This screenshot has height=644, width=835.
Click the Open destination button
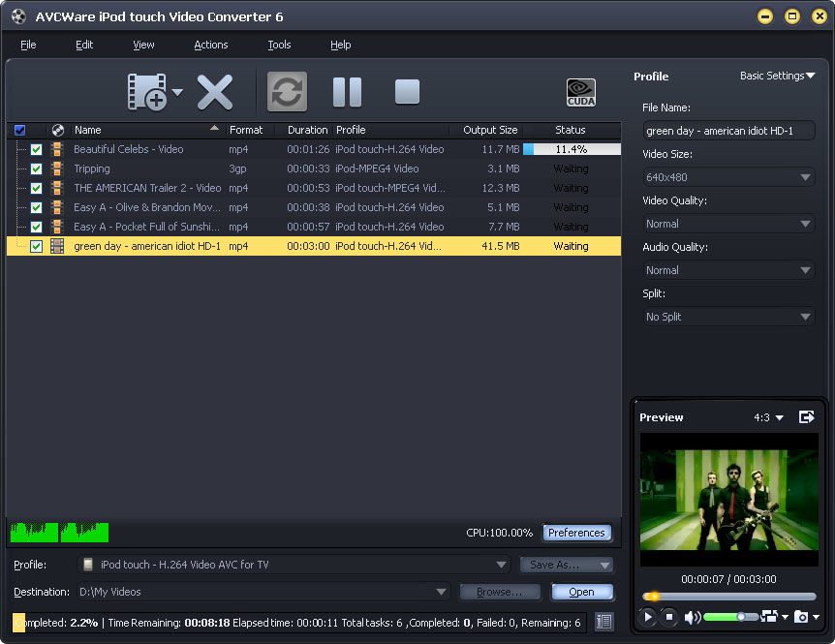581,592
